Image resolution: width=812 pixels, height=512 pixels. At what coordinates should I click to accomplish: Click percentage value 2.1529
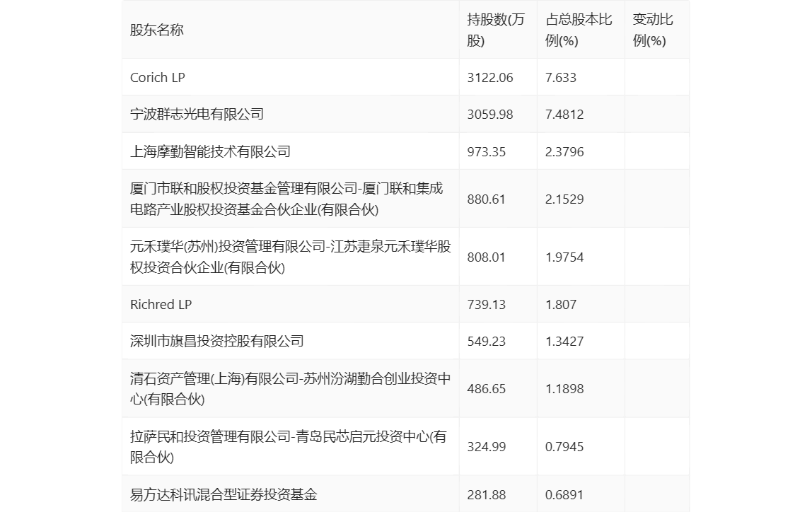pos(564,199)
